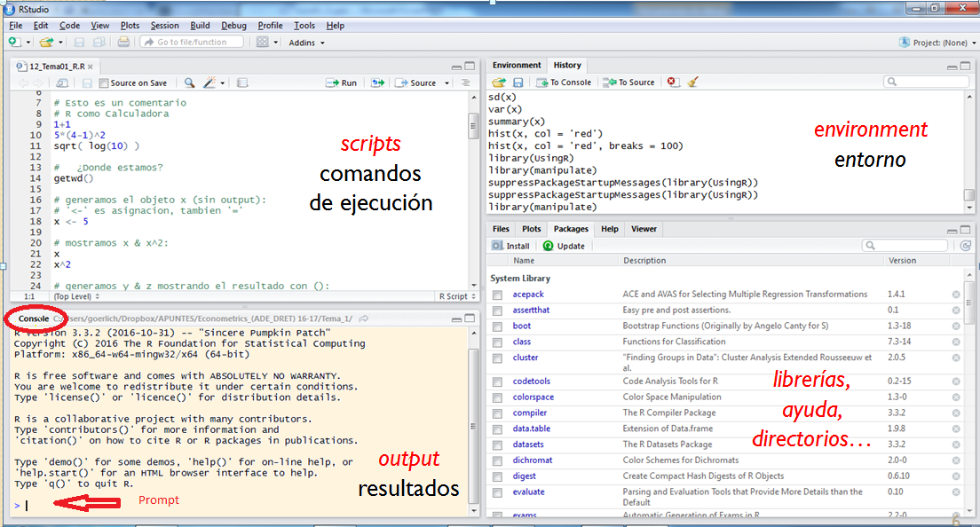The width and height of the screenshot is (980, 527).
Task: Switch to the Files tab
Action: tap(501, 229)
